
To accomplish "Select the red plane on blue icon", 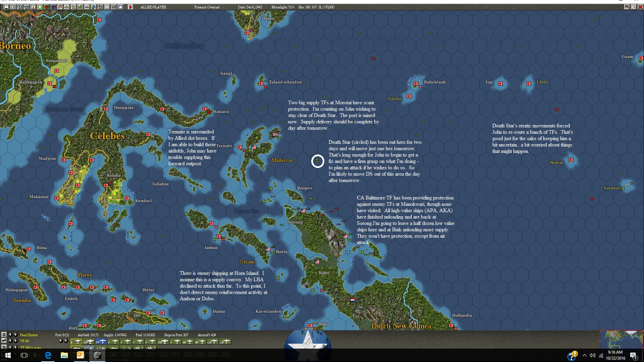I will coord(53,7).
